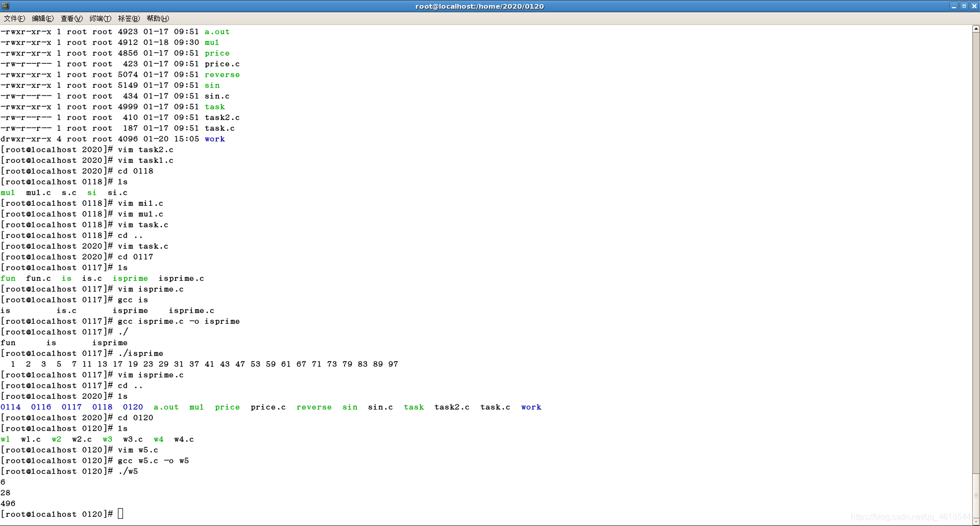This screenshot has height=526, width=980.
Task: Click the green w3 executable
Action: click(107, 439)
